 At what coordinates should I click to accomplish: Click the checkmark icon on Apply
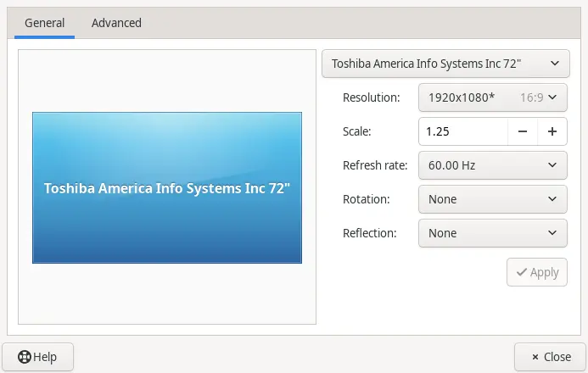[x=521, y=272]
